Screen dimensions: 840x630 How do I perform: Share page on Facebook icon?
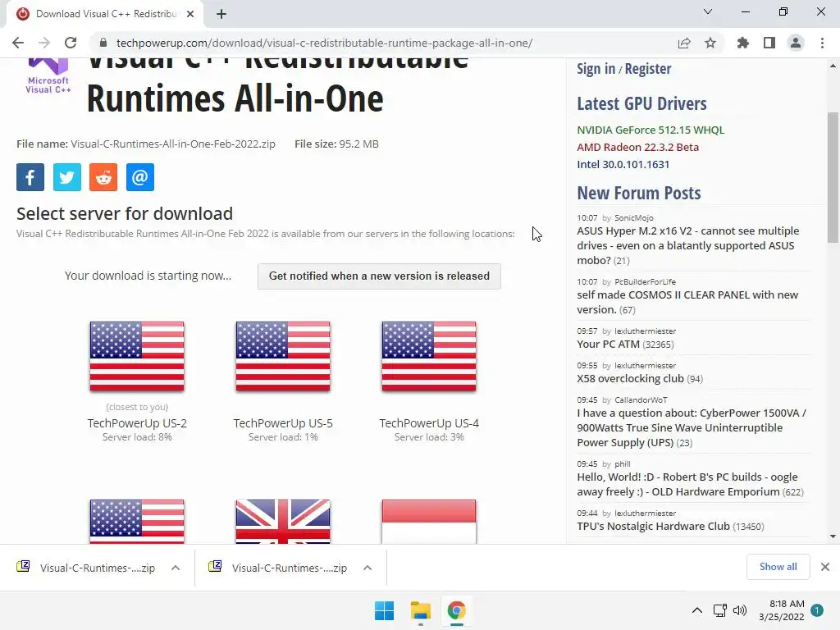tap(30, 177)
